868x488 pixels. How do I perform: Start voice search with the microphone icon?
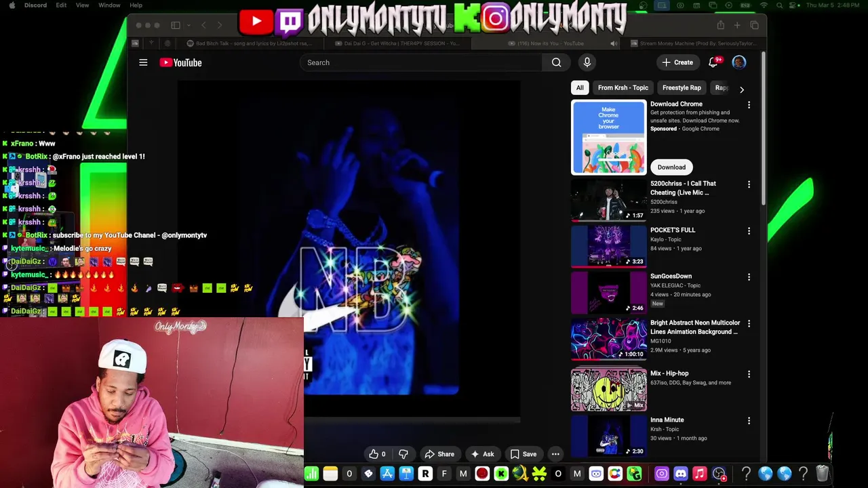click(587, 62)
